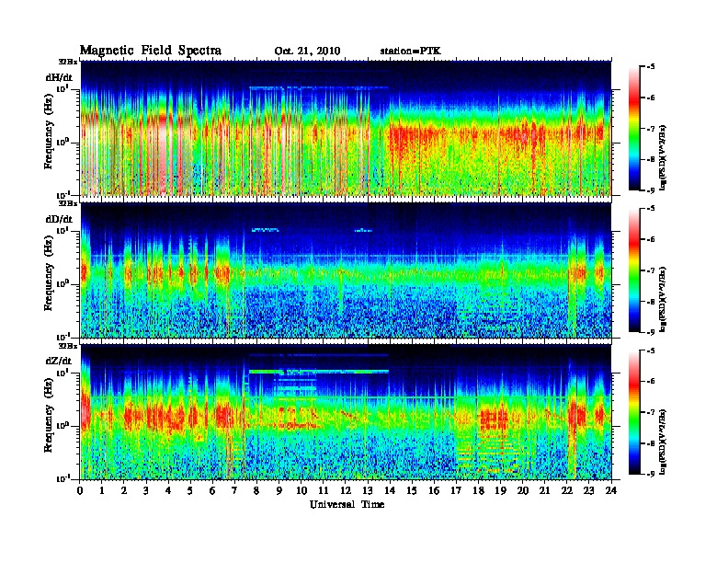Click the hour "3" tick label on time axis
Screen dimensions: 728x563
(146, 490)
